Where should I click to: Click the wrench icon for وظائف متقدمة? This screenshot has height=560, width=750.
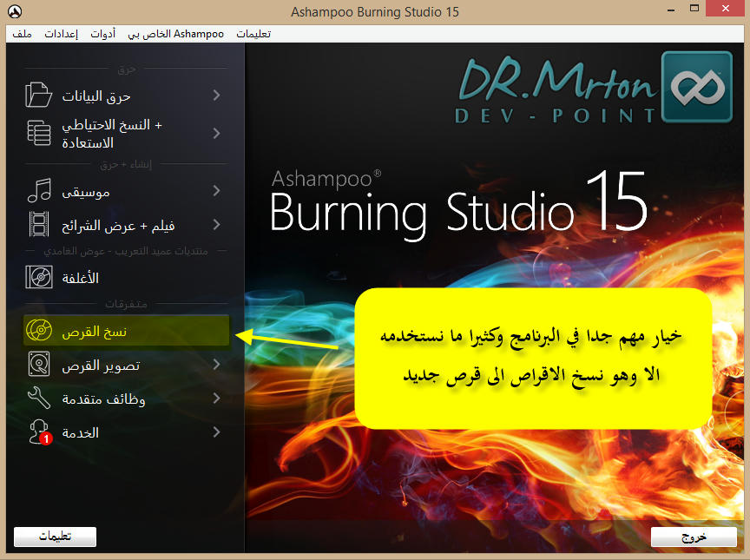click(39, 399)
